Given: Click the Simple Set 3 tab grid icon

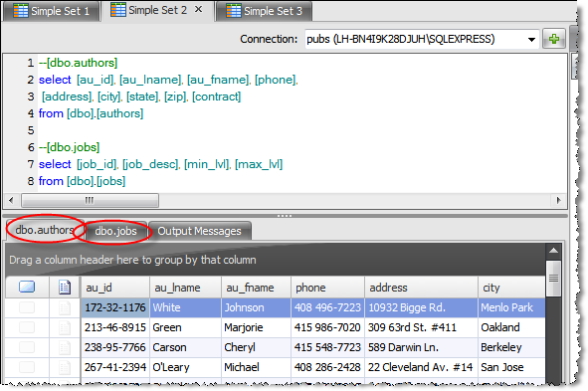Looking at the screenshot, I should point(234,11).
